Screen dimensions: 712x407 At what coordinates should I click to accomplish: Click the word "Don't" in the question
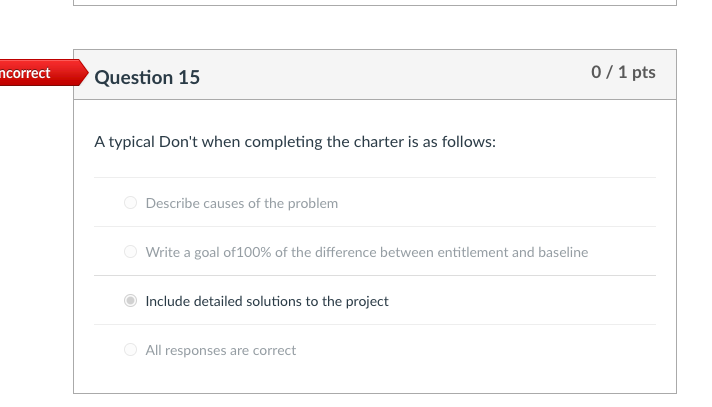tap(179, 142)
